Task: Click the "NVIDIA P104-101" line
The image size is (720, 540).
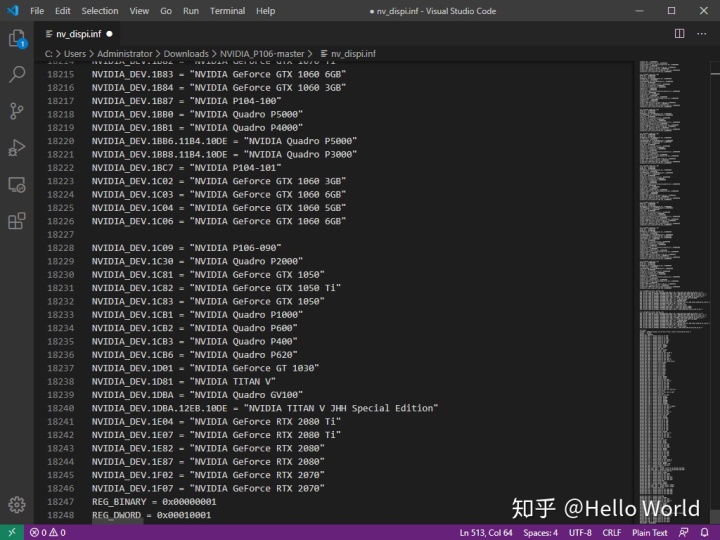Action: point(186,168)
